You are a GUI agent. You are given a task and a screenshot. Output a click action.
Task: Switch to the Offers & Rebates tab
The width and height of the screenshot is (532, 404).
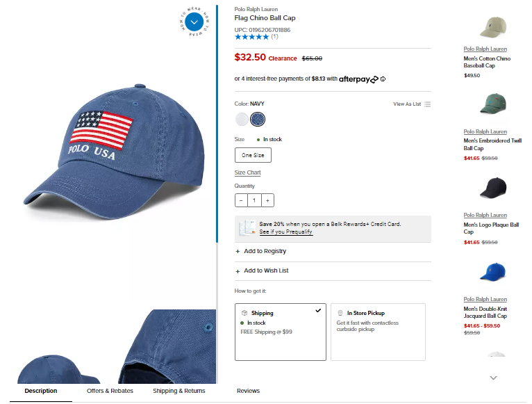click(110, 391)
